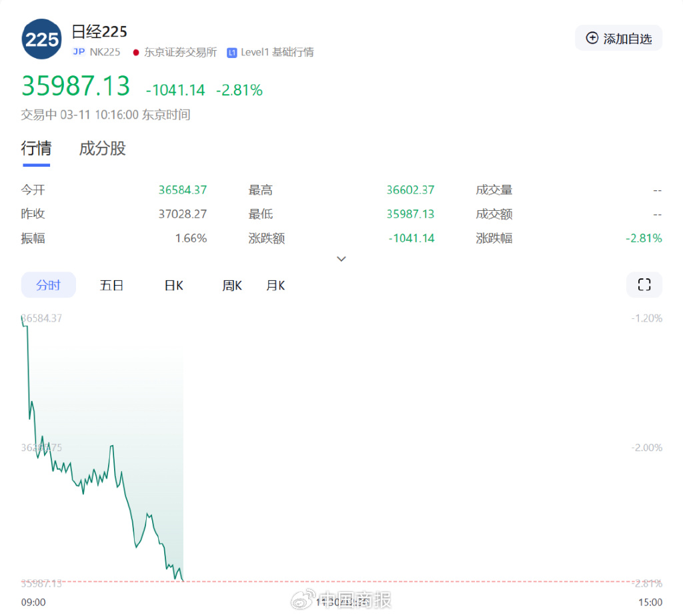Select the 五日 five-day chart view

111,285
